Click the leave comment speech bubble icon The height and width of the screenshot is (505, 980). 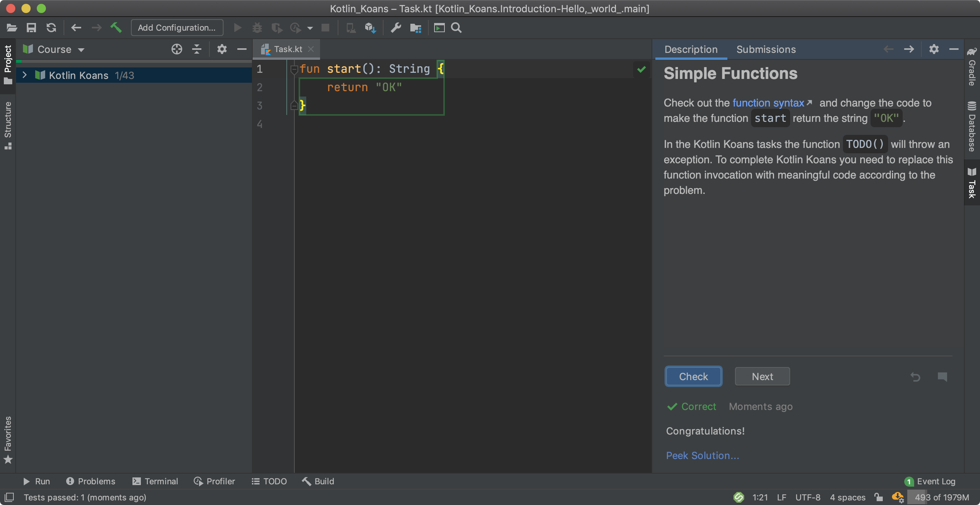pos(942,377)
